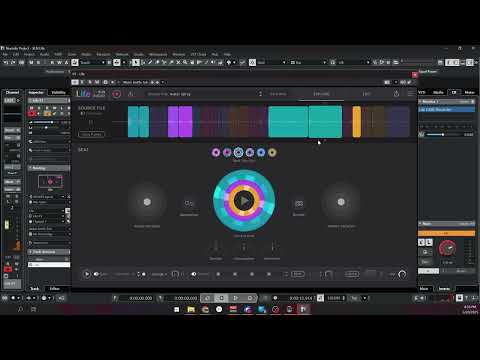480x360 pixels.
Task: Open the Life plugin hamburger menu
Action: click(411, 94)
